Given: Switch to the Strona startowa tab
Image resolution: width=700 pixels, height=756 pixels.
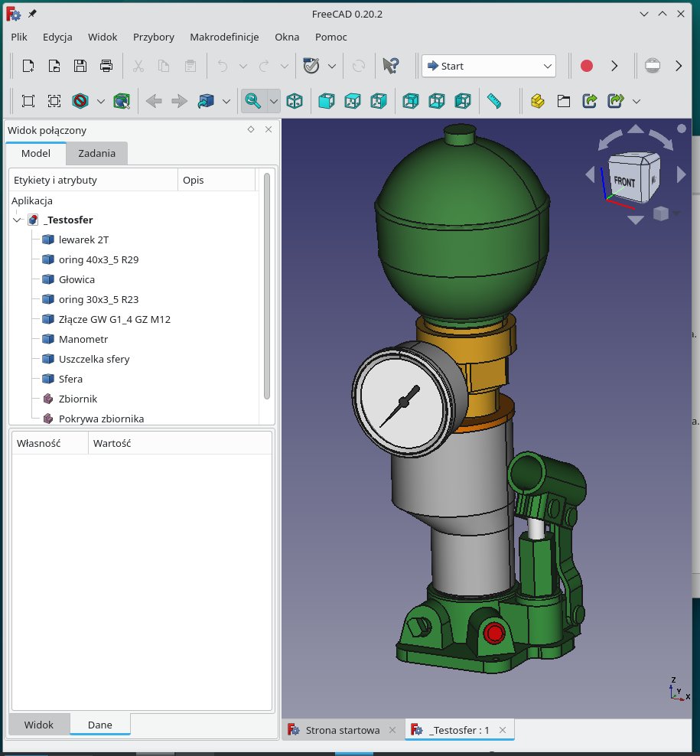Looking at the screenshot, I should point(342,729).
